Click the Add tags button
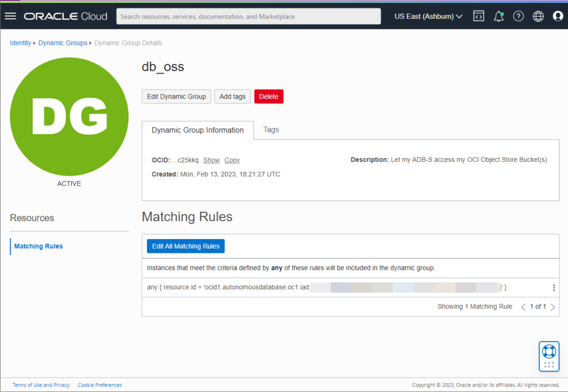The width and height of the screenshot is (568, 392). click(x=232, y=96)
